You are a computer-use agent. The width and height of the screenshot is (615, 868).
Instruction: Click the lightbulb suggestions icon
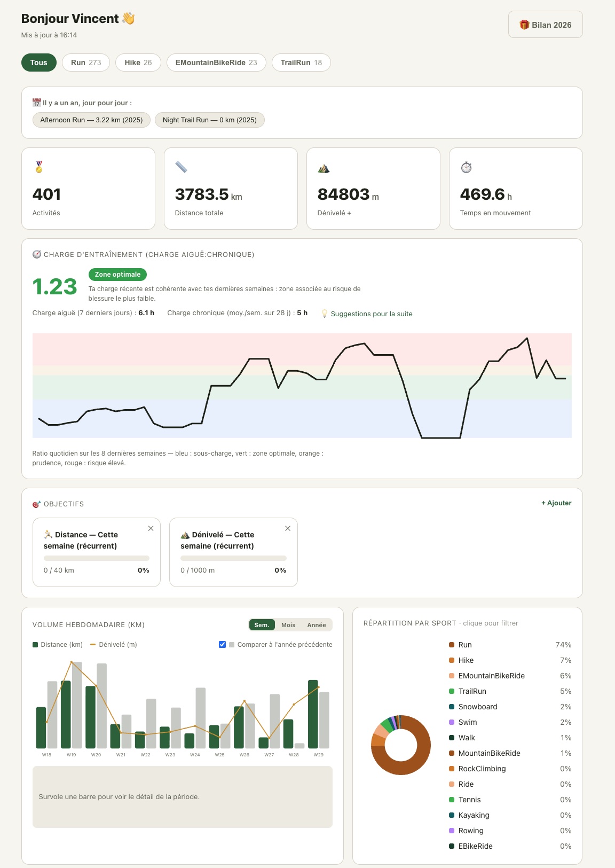tap(324, 314)
